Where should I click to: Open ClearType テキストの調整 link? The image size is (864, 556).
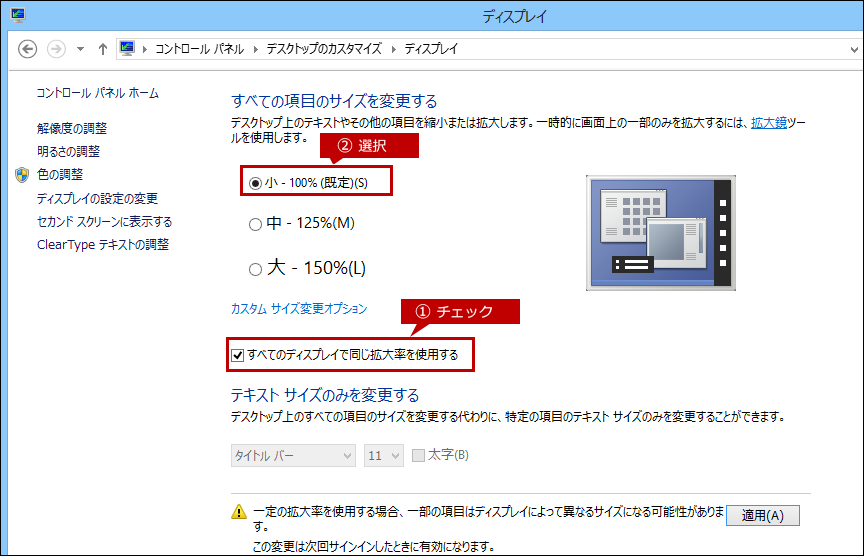pos(102,245)
